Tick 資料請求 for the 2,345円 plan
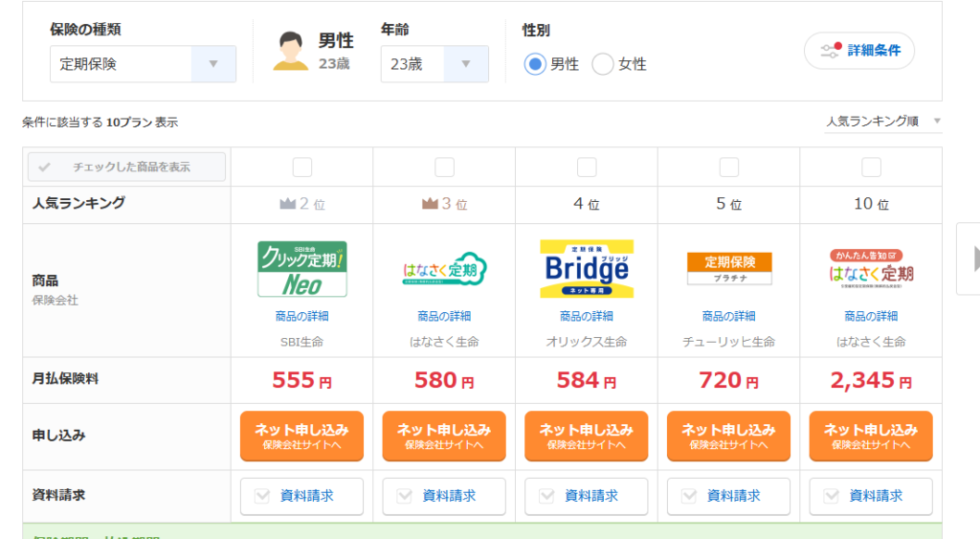This screenshot has width=980, height=539. 871,496
